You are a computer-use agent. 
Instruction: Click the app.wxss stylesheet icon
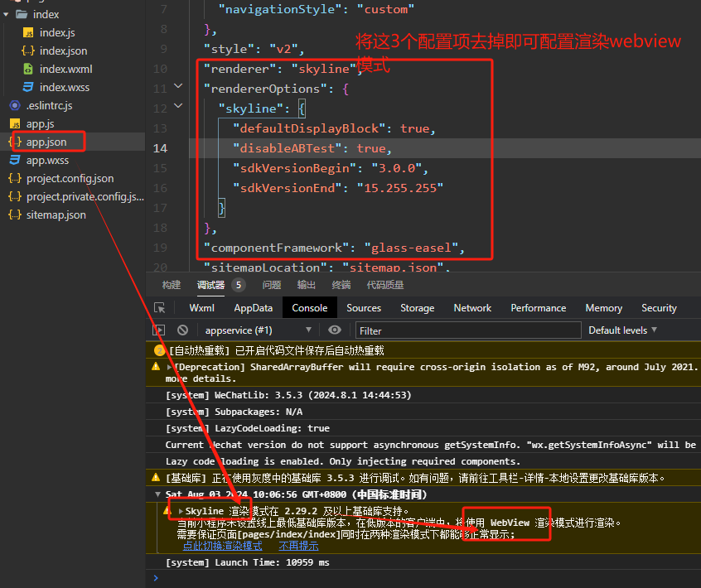point(15,160)
